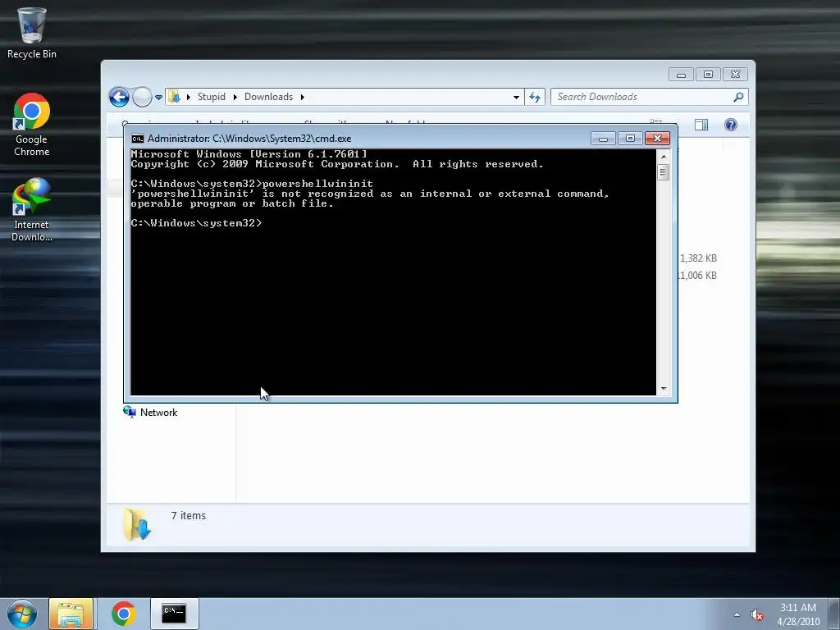
Task: Minimize the Explorer Downloads window
Action: click(x=681, y=75)
